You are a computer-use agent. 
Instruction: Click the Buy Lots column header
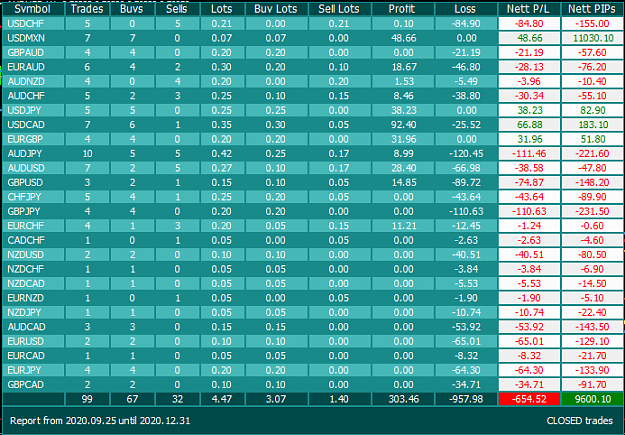click(276, 9)
